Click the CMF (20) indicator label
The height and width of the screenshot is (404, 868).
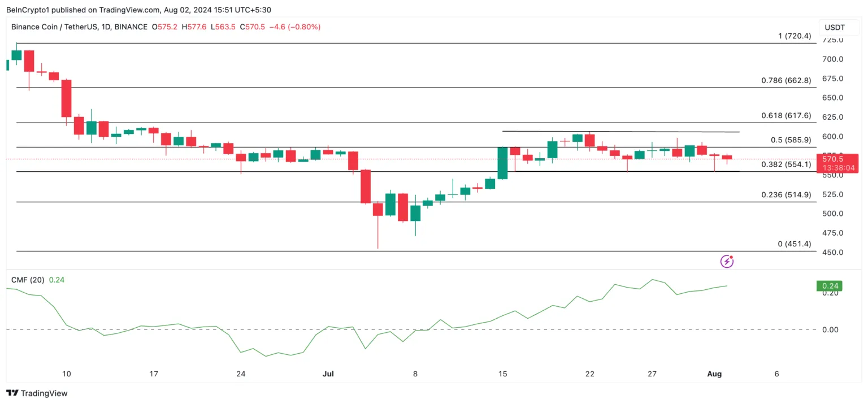[x=27, y=280]
